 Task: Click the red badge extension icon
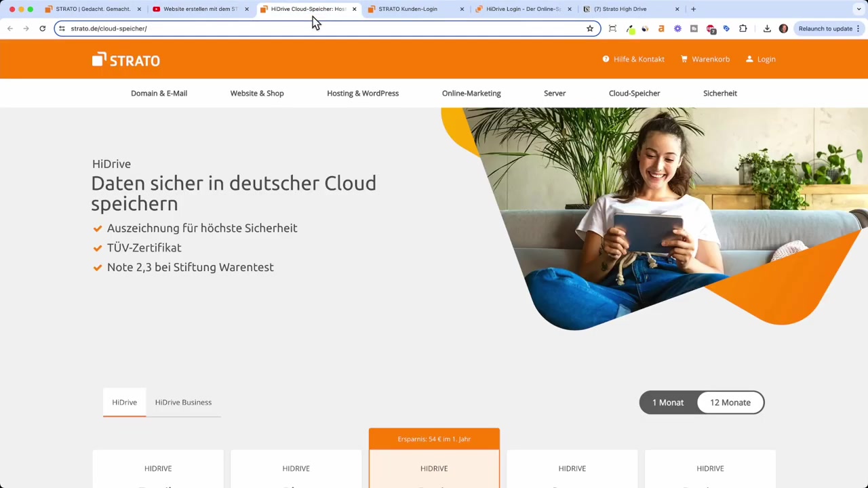[x=711, y=28]
